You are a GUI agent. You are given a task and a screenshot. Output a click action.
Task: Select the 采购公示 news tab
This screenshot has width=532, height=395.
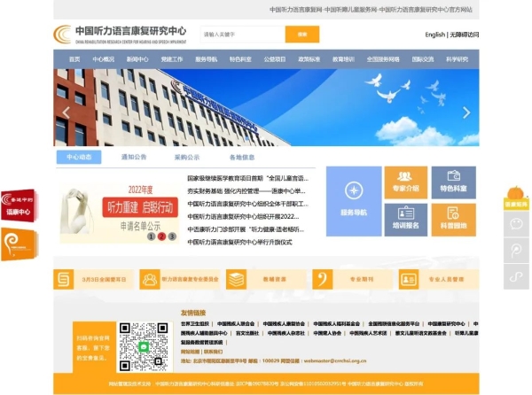point(187,157)
